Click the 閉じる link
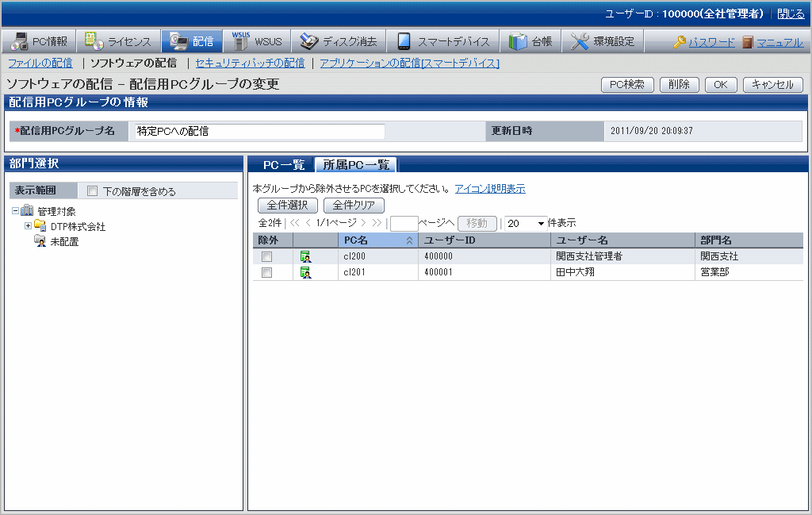This screenshot has width=812, height=515. point(791,14)
